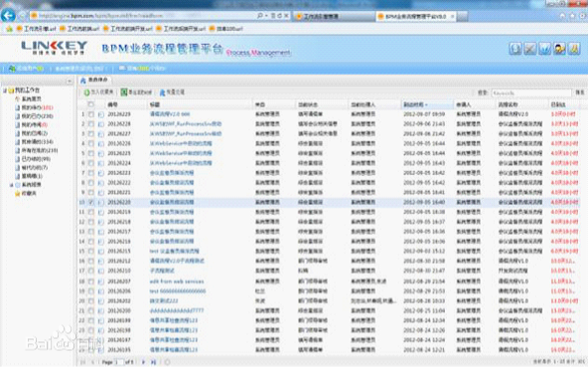Screen dimensions: 588x367
Task: Click the stop X icon in the address bar
Action: pyautogui.click(x=286, y=16)
